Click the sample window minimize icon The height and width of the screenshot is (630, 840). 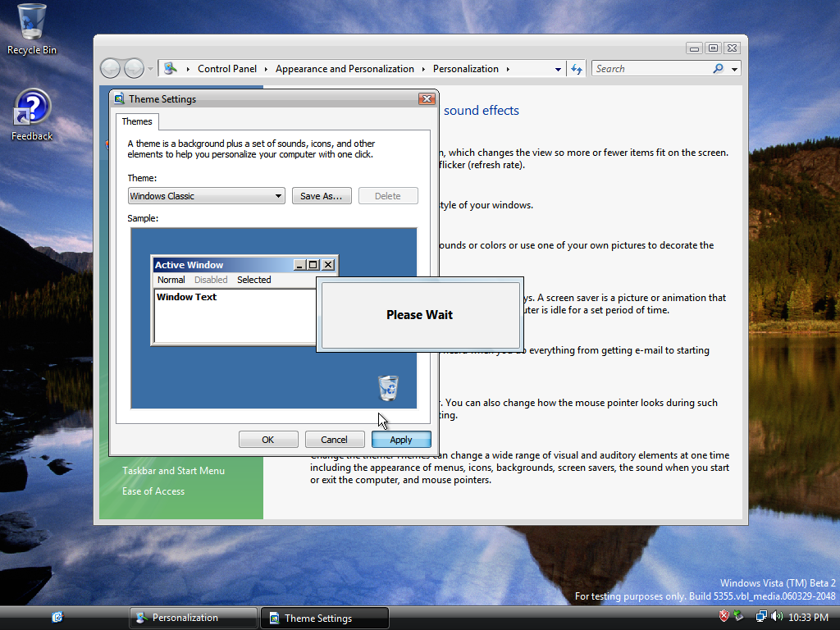point(300,265)
